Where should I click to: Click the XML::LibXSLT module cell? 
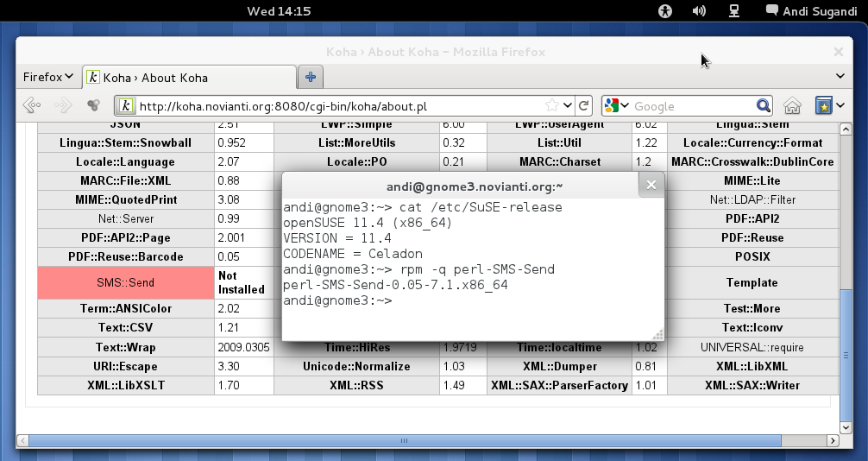(126, 385)
